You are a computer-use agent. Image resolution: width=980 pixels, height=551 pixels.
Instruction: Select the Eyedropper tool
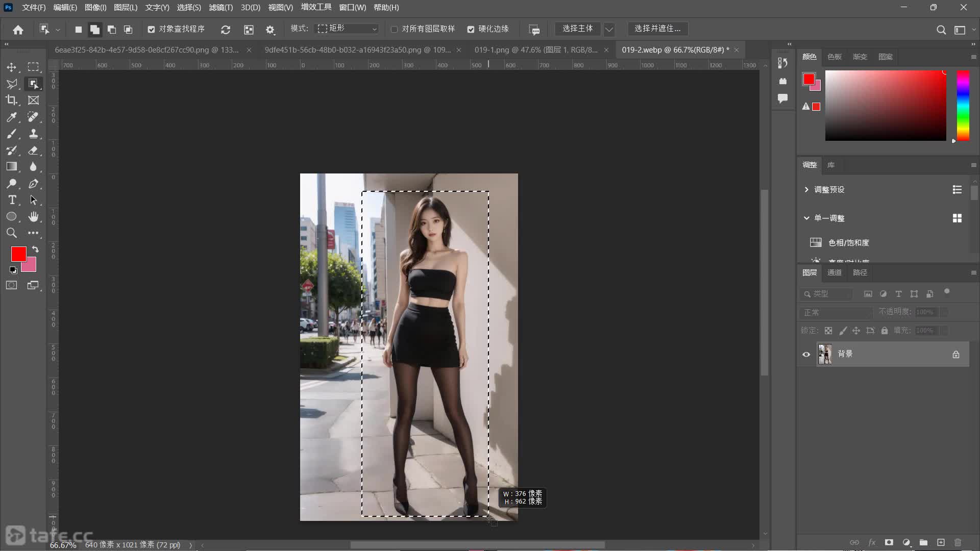pos(12,117)
